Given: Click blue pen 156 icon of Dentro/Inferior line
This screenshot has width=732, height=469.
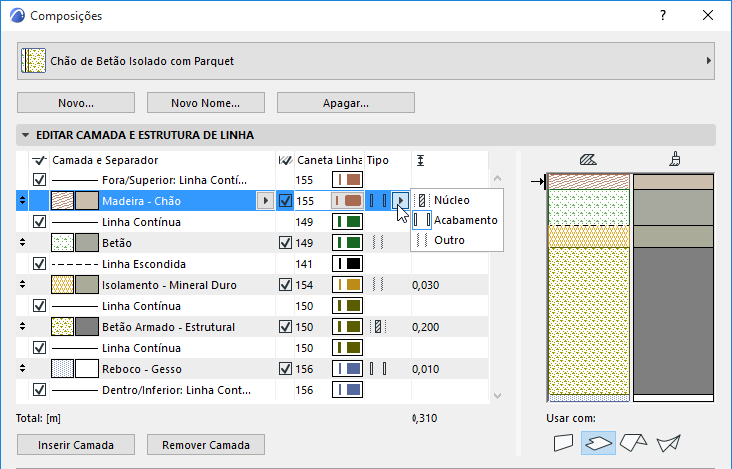Looking at the screenshot, I should pos(347,390).
